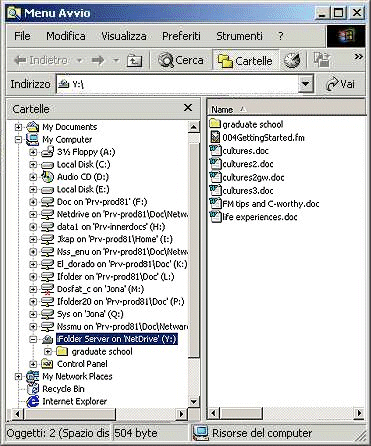
Task: Select the life experiences.doc file icon
Action: click(215, 217)
